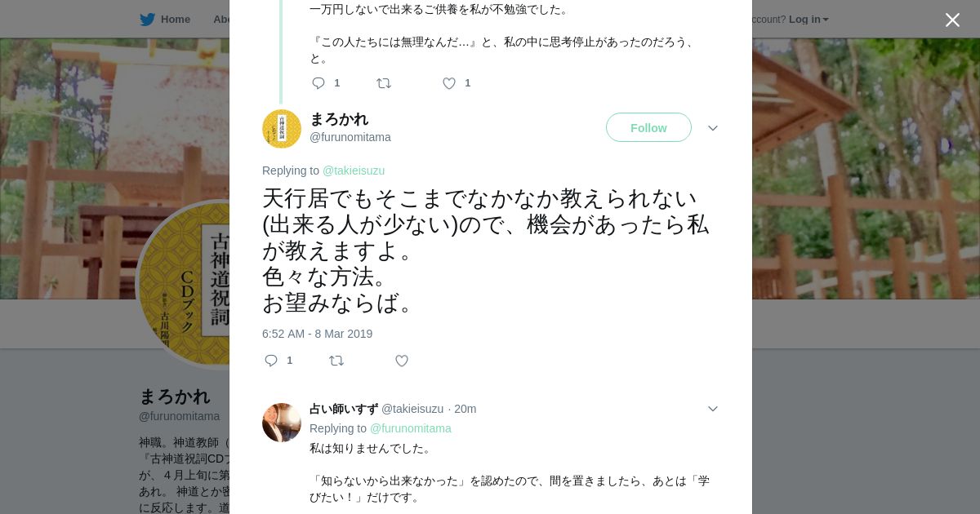Follow the まろかれ account
980x514 pixels.
click(x=648, y=128)
